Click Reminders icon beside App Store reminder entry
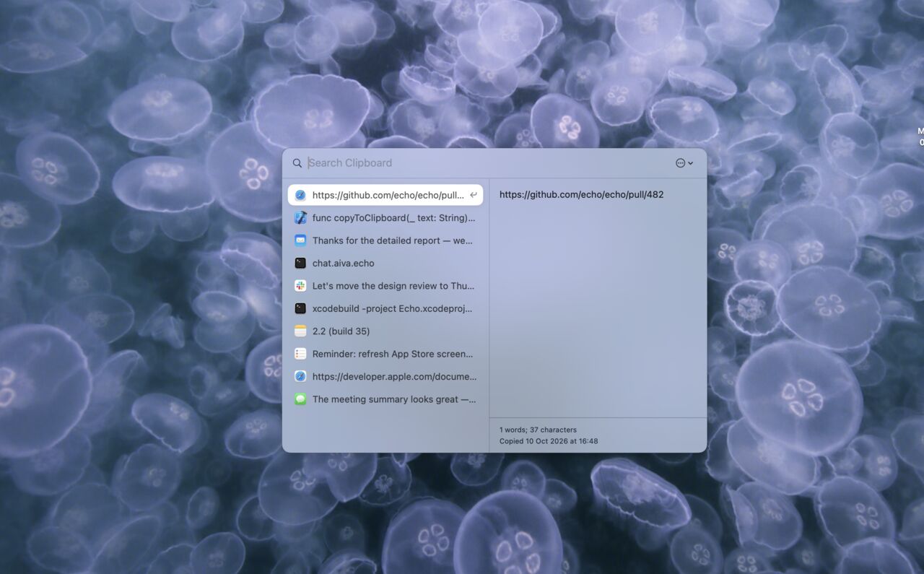The height and width of the screenshot is (574, 924). click(x=300, y=354)
